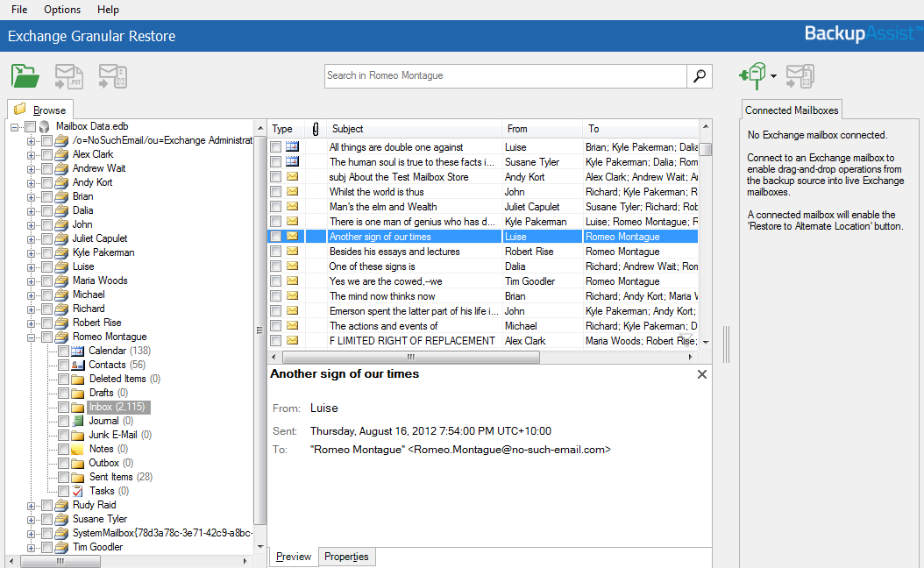Tick checkbox for 'Besides his essays and lectures'
The image size is (924, 568).
[275, 251]
